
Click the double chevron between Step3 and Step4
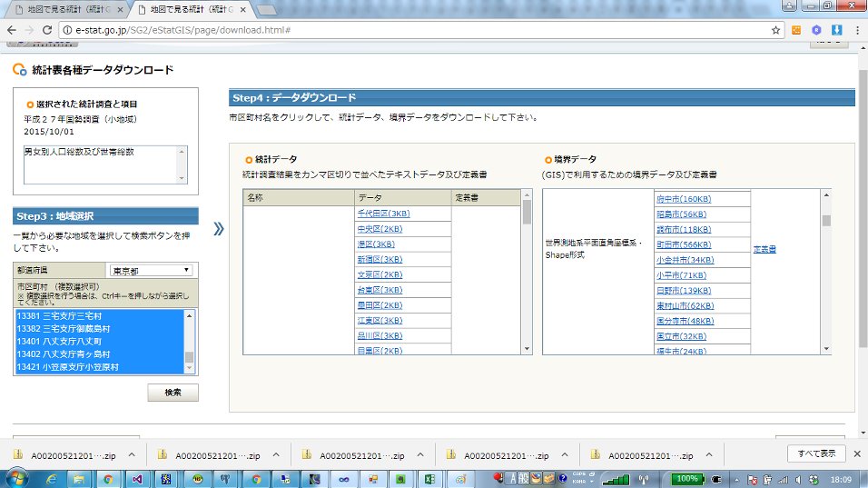[218, 229]
